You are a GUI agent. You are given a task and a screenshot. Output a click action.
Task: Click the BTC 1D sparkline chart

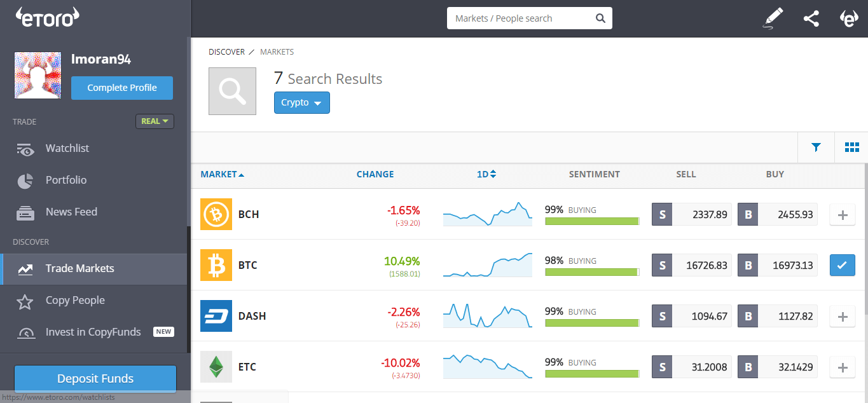pyautogui.click(x=488, y=265)
